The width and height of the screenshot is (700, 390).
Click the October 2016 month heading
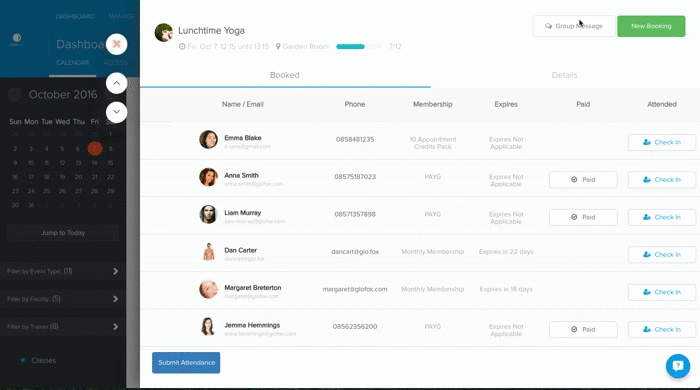click(63, 95)
